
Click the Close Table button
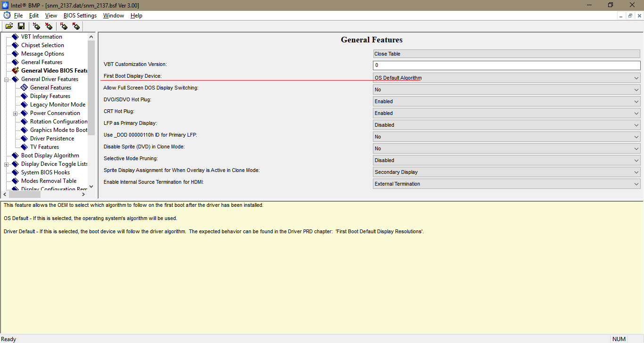(x=507, y=54)
